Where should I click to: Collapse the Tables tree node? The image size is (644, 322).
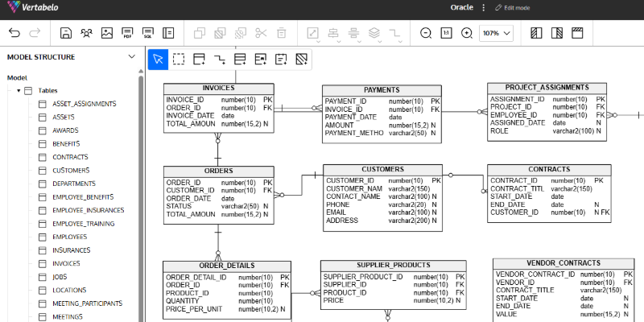tap(19, 90)
